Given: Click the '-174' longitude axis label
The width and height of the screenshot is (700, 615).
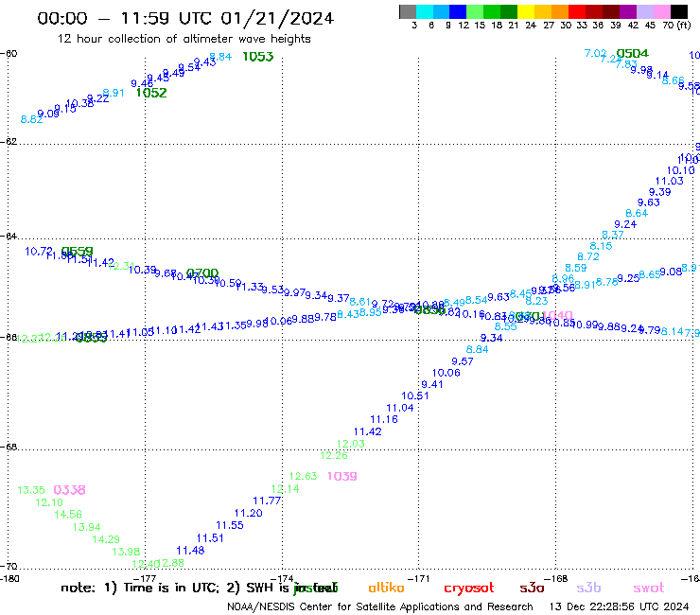Looking at the screenshot, I should pyautogui.click(x=281, y=578).
